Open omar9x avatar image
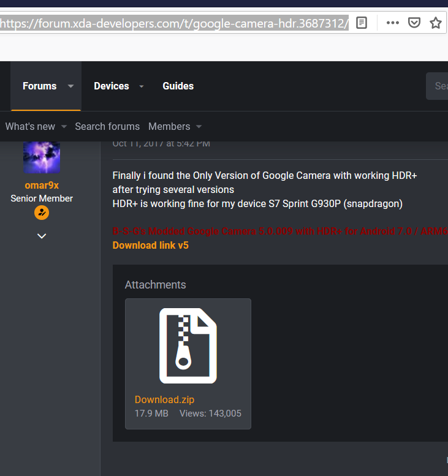This screenshot has height=476, width=448. click(42, 157)
